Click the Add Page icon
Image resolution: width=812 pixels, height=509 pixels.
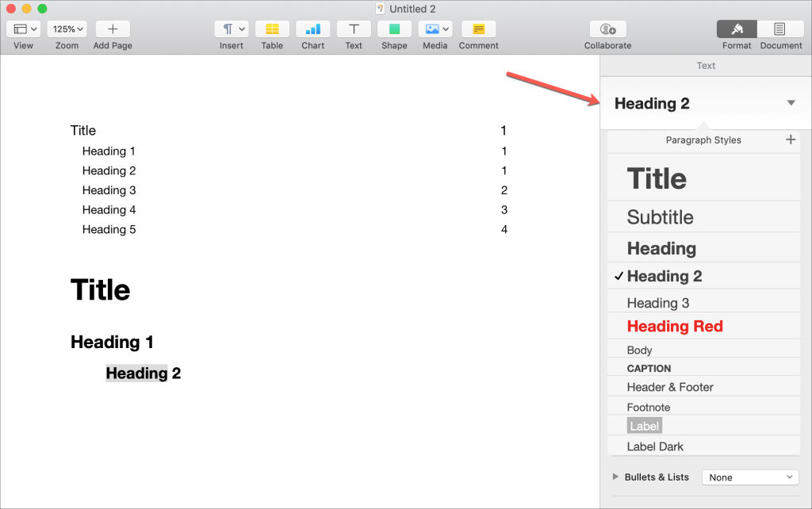click(113, 29)
